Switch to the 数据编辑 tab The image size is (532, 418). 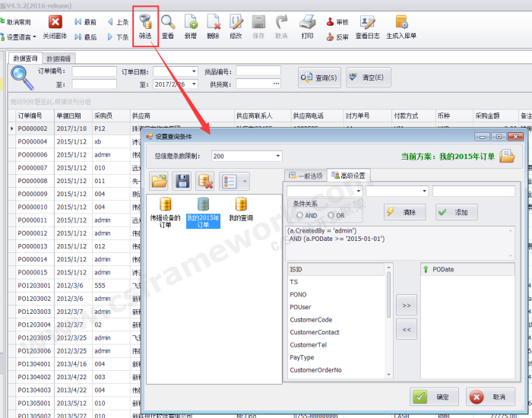point(59,58)
